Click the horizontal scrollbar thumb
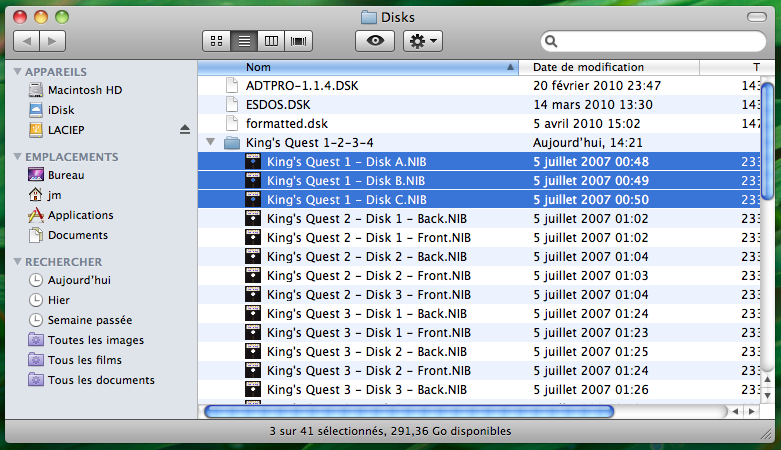This screenshot has width=781, height=450. point(409,411)
